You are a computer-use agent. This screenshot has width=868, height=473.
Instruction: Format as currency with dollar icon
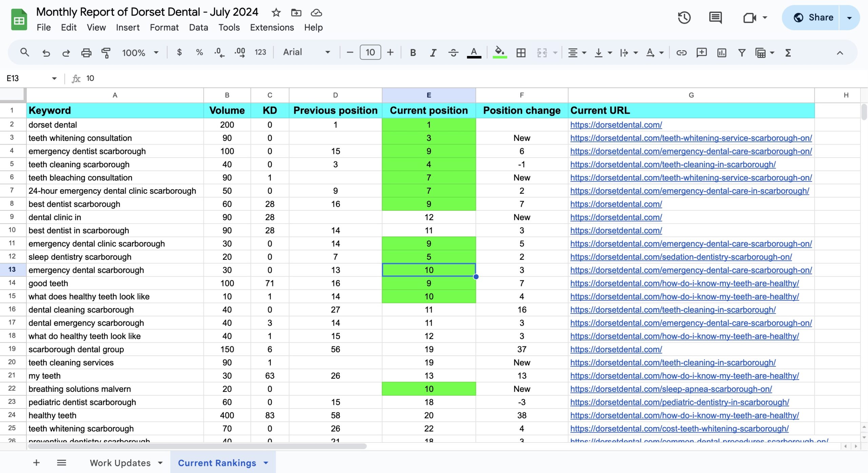(179, 52)
